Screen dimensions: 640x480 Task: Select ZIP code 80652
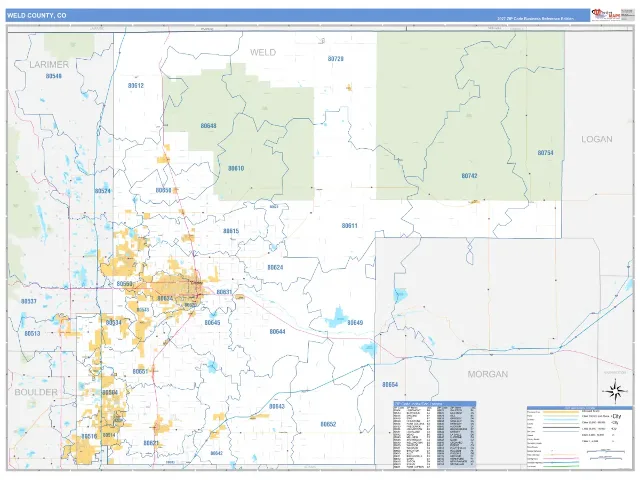pyautogui.click(x=328, y=424)
